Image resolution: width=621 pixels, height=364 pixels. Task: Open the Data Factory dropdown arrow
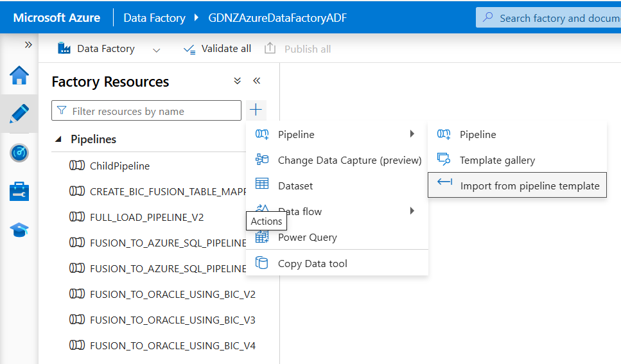157,50
